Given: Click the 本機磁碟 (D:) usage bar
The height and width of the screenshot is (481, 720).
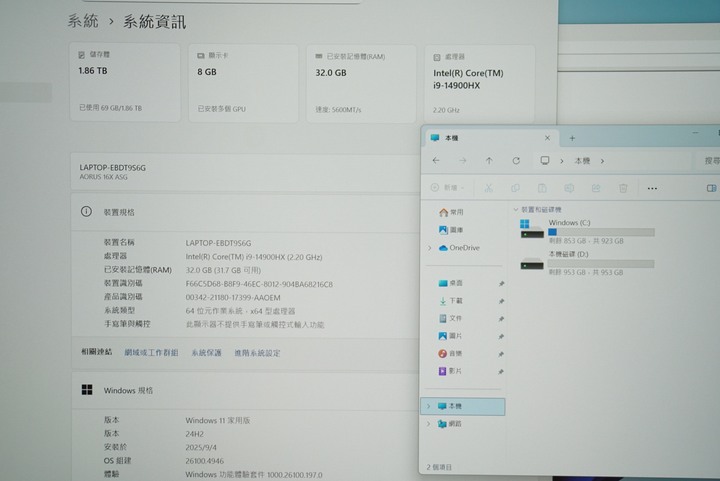Looking at the screenshot, I should click(x=601, y=263).
